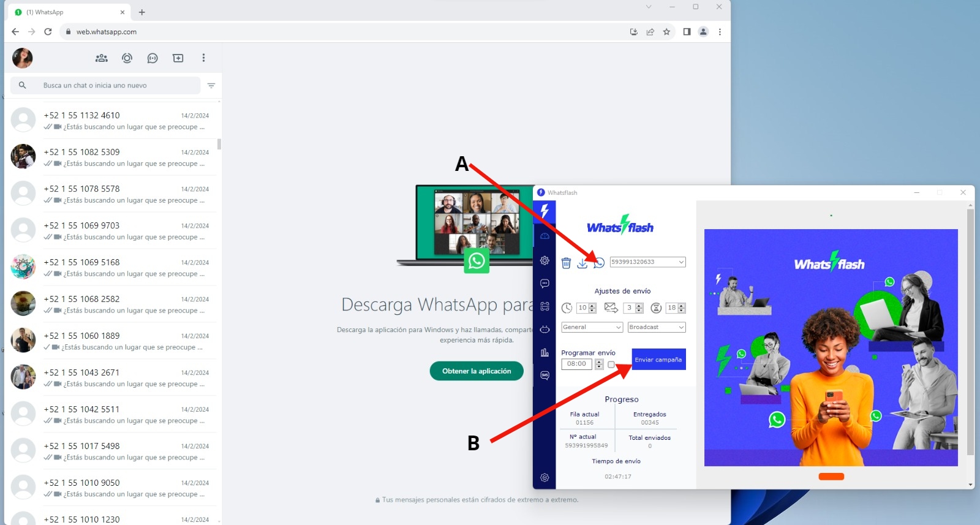Open chat +52 1 55 1017 5498
This screenshot has height=525, width=980.
point(113,451)
